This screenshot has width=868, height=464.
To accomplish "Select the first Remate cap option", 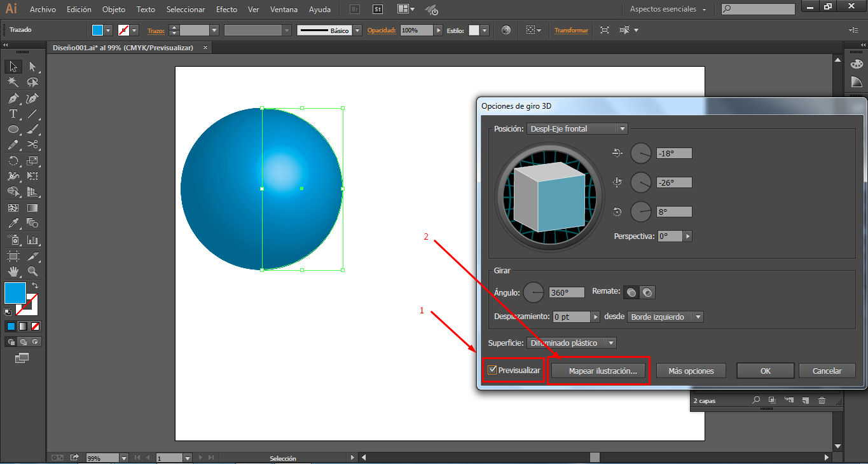I will (x=631, y=292).
